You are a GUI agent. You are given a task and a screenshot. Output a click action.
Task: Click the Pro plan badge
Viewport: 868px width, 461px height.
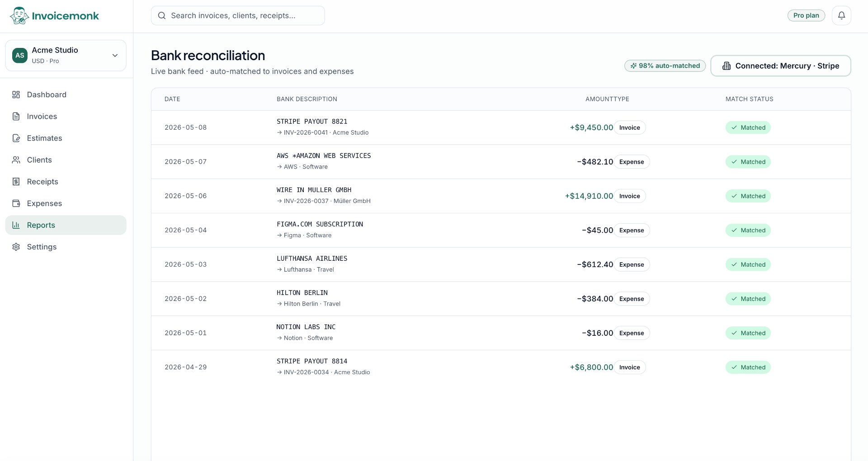pyautogui.click(x=806, y=15)
